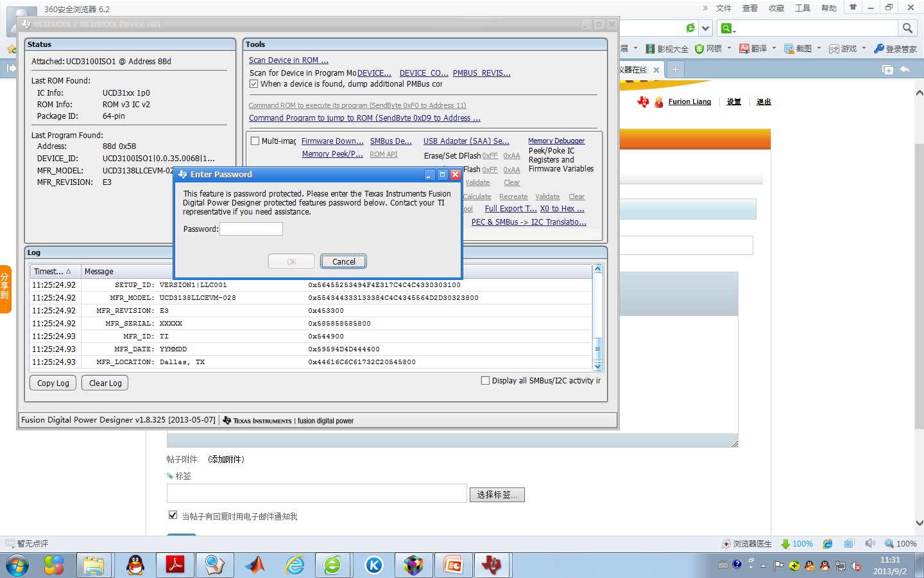
Task: Click the Password input field
Action: (251, 229)
